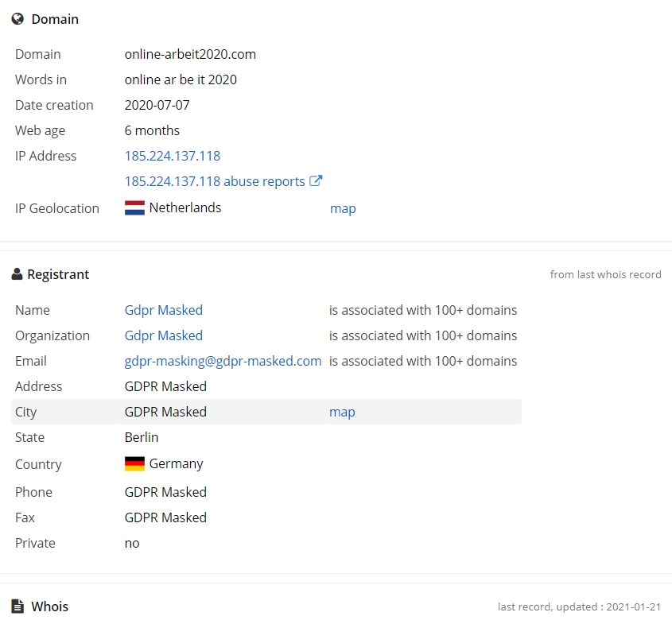Follow the Organization Gdpr Masked link
This screenshot has width=672, height=620.
[164, 335]
